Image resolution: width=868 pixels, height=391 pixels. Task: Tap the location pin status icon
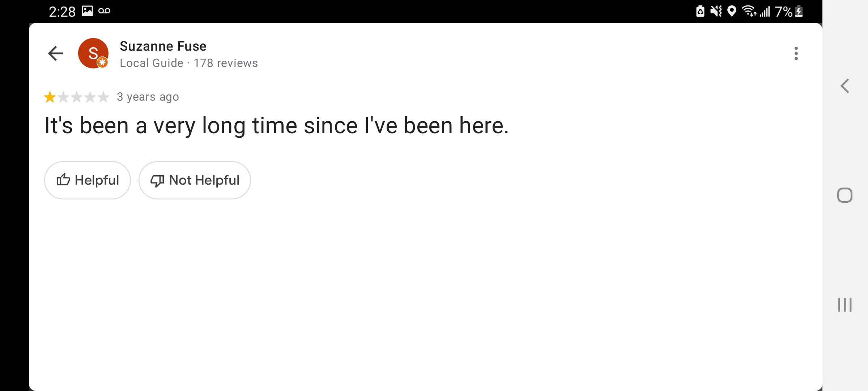click(731, 12)
